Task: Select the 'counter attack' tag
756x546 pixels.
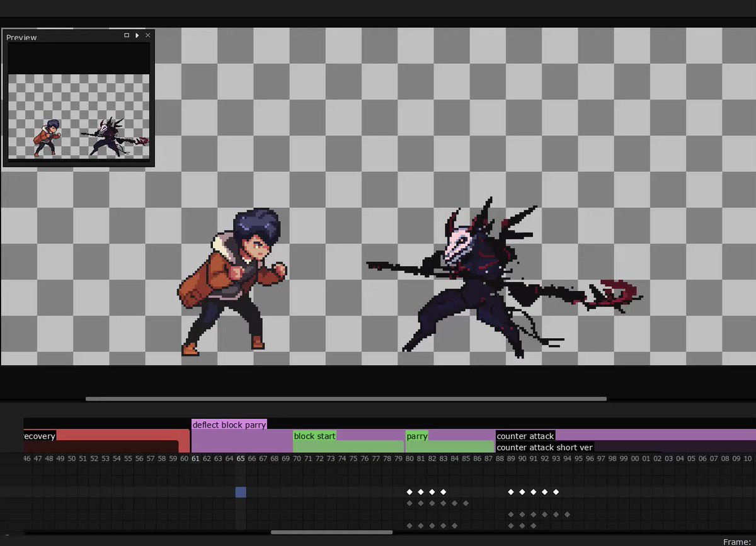Action: point(525,436)
